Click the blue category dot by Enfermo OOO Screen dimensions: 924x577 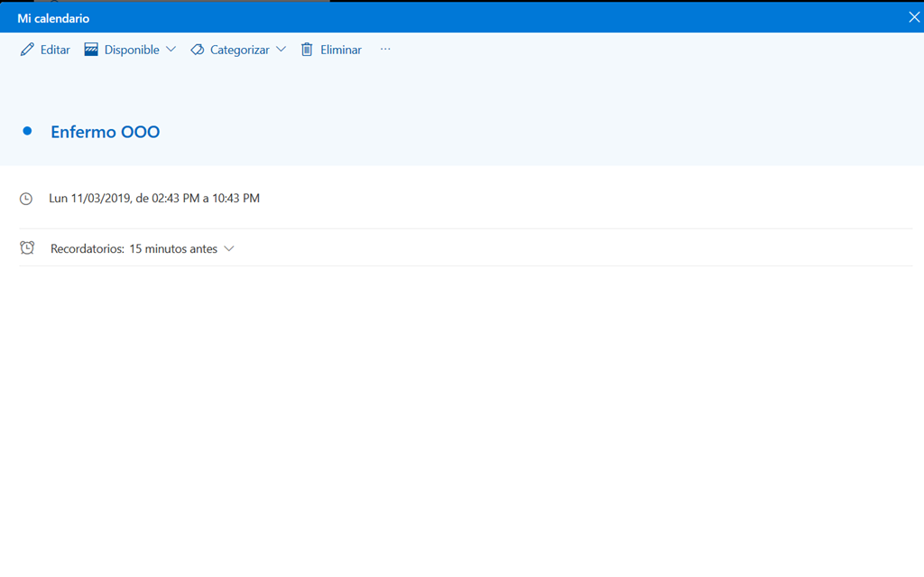[x=27, y=132]
